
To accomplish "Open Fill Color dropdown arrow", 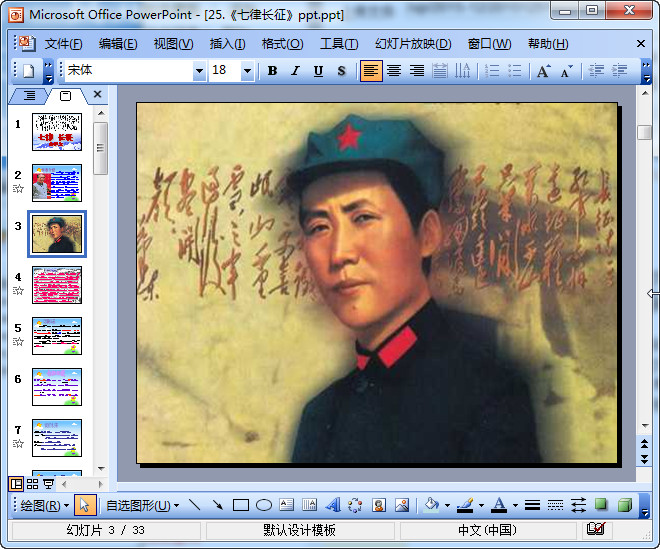I will coord(447,505).
